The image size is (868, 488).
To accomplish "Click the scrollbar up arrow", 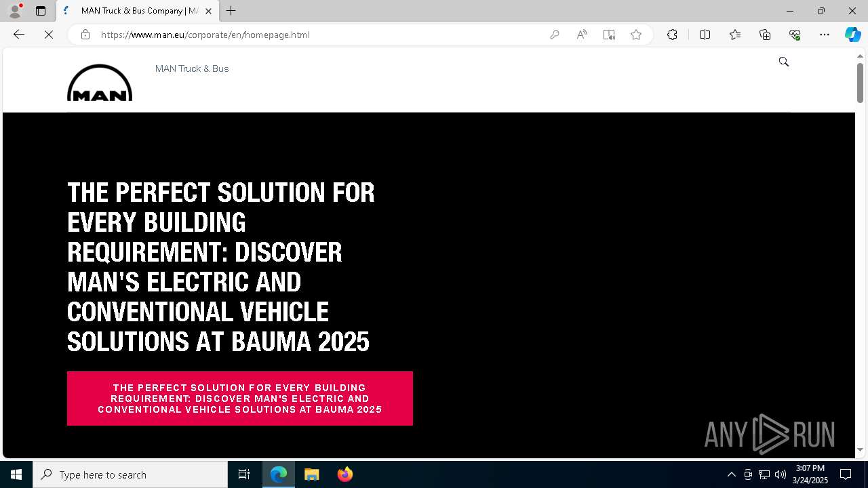I will [x=860, y=56].
